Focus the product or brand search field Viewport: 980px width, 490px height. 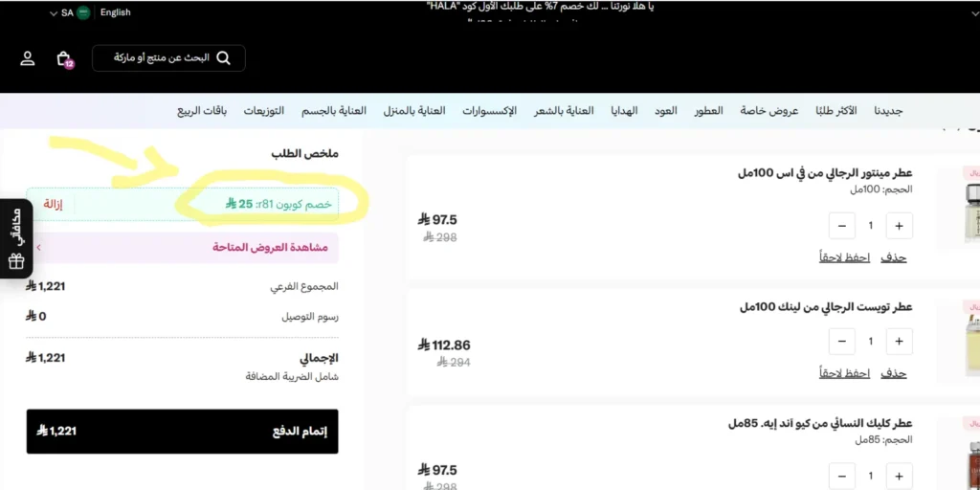point(168,58)
